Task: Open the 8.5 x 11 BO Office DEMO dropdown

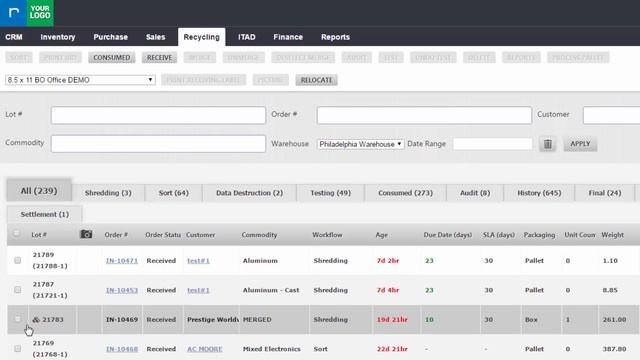Action: pyautogui.click(x=80, y=80)
